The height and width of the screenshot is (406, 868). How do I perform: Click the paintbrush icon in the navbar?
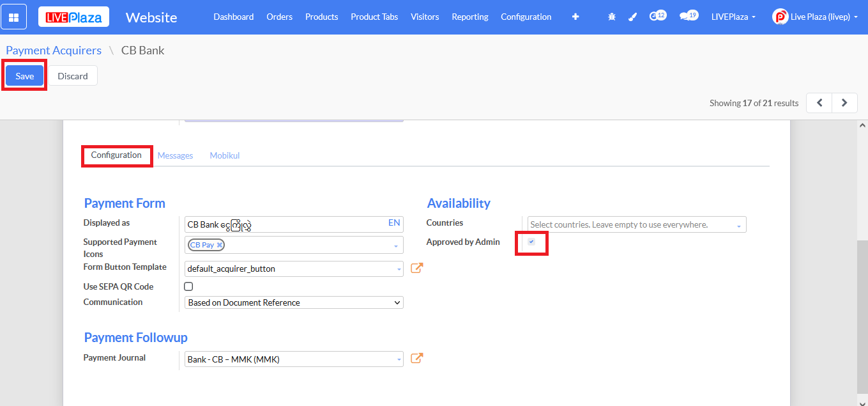point(632,17)
